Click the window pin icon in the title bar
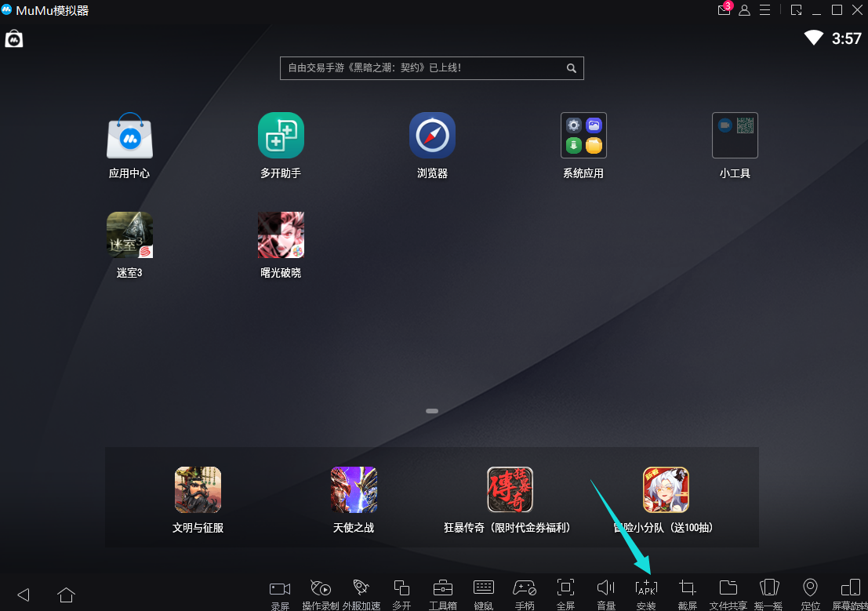Image resolution: width=868 pixels, height=611 pixels. click(x=796, y=10)
